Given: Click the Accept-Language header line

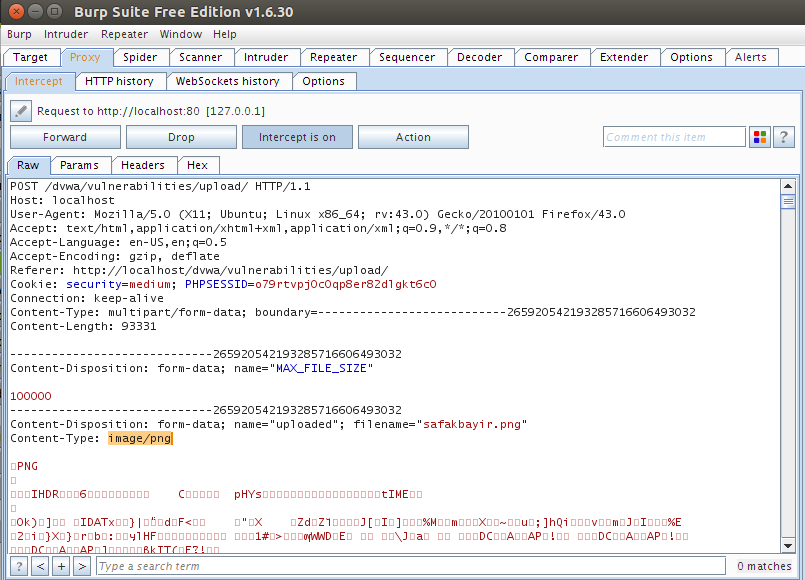Looking at the screenshot, I should [x=118, y=242].
